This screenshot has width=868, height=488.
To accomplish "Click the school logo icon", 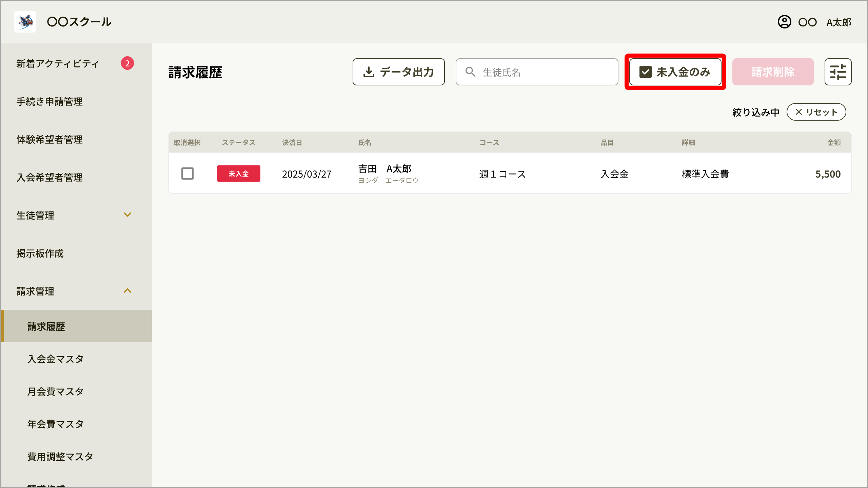I will 25,22.
